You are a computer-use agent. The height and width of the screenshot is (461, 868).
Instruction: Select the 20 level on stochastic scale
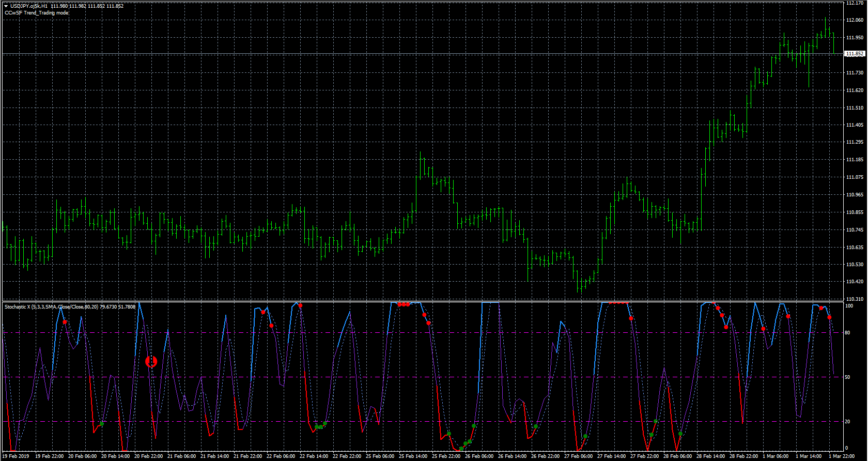click(847, 422)
